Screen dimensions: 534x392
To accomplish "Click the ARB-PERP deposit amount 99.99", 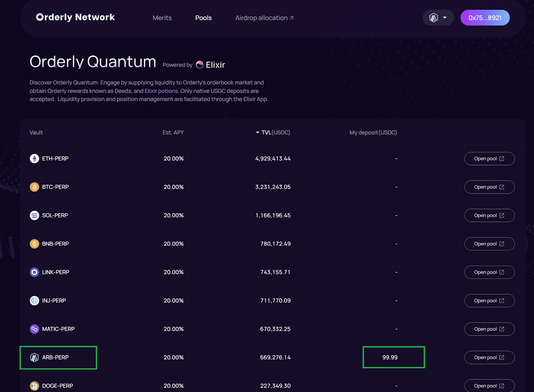I will click(x=390, y=357).
